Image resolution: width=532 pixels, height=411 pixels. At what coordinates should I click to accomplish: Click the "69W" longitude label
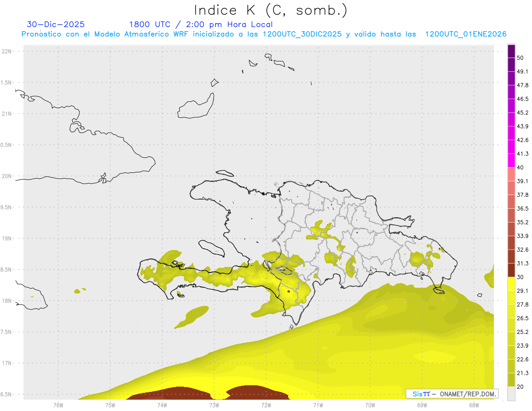422,405
